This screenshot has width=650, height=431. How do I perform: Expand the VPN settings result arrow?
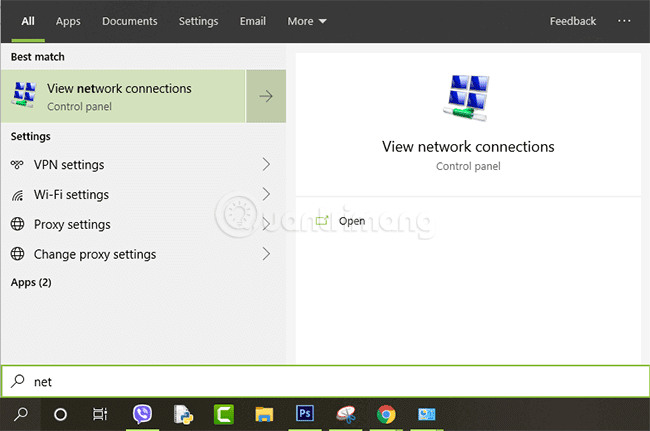click(x=266, y=164)
